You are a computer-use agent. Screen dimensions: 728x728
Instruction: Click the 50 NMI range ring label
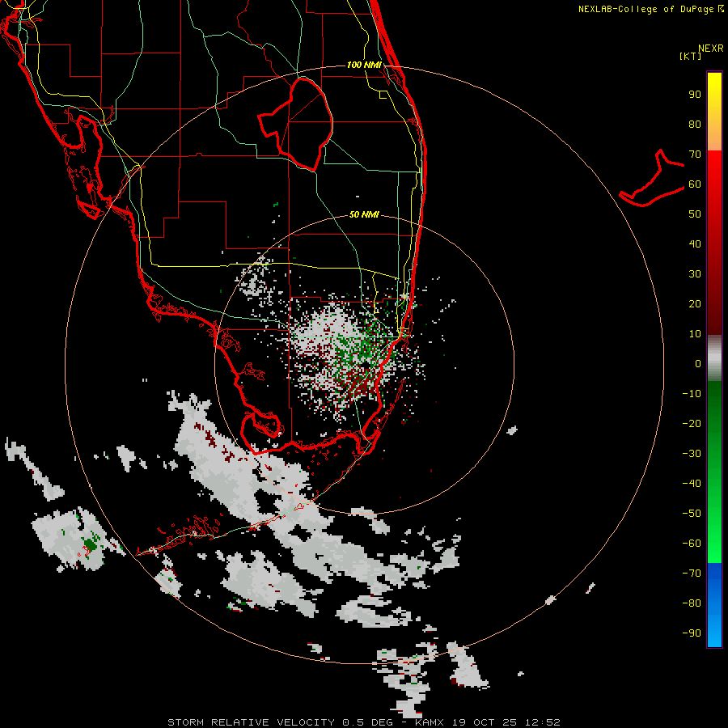click(364, 214)
